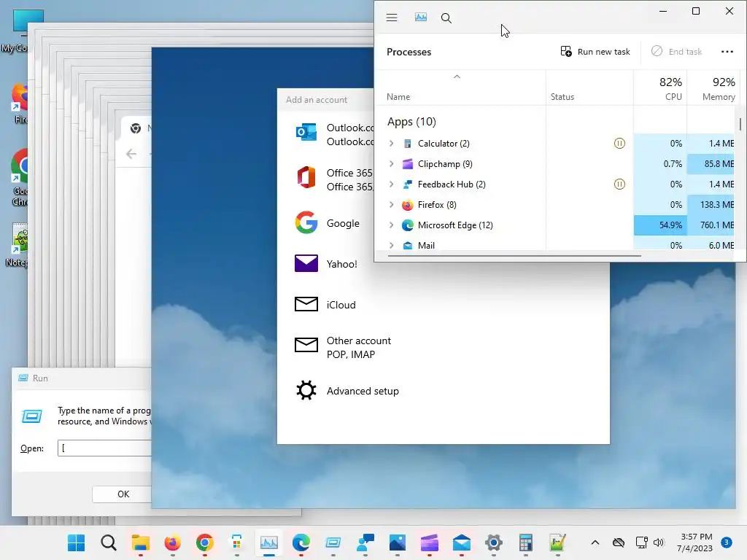Open the Task Manager search icon
Image resolution: width=747 pixels, height=560 pixels.
tap(446, 18)
